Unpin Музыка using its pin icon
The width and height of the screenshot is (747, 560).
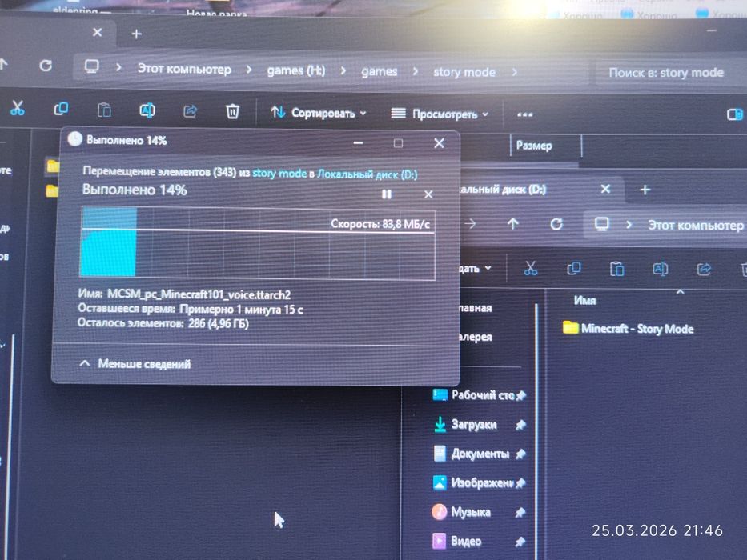(x=520, y=512)
